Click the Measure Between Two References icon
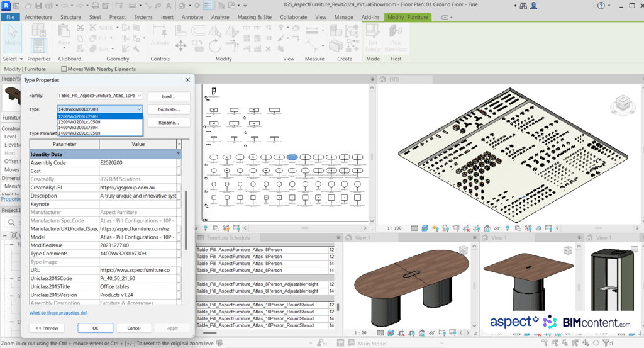This screenshot has height=348, width=644. point(311,30)
